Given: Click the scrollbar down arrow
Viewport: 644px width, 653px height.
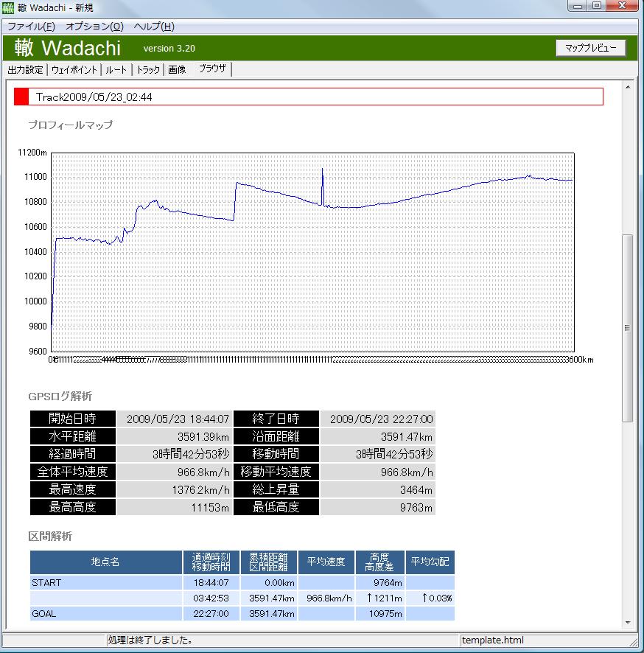Looking at the screenshot, I should tap(628, 622).
